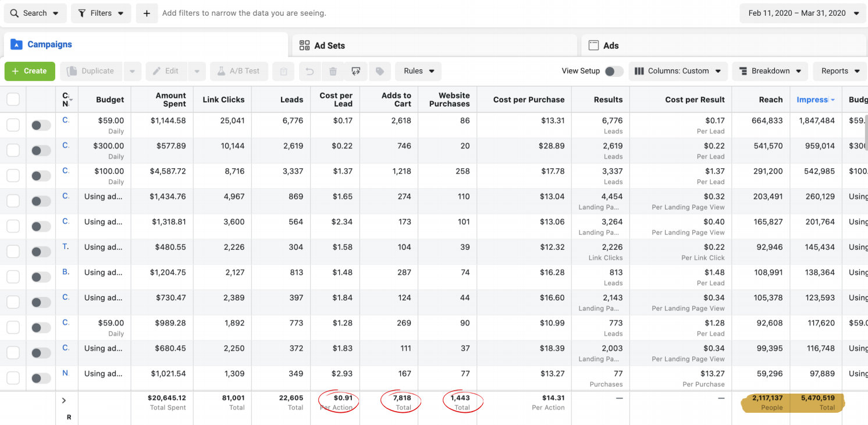This screenshot has width=868, height=425.
Task: Click the undo arrow icon
Action: 310,72
